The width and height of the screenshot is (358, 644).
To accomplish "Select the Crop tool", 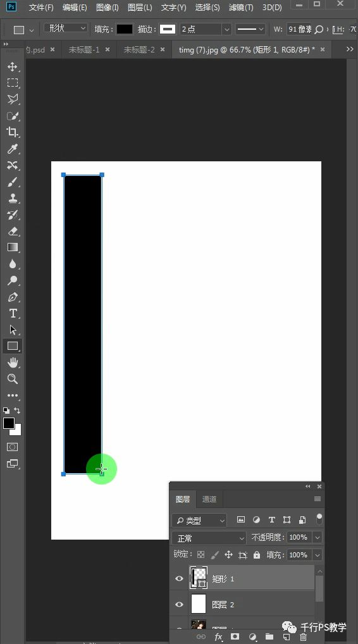I will click(12, 132).
